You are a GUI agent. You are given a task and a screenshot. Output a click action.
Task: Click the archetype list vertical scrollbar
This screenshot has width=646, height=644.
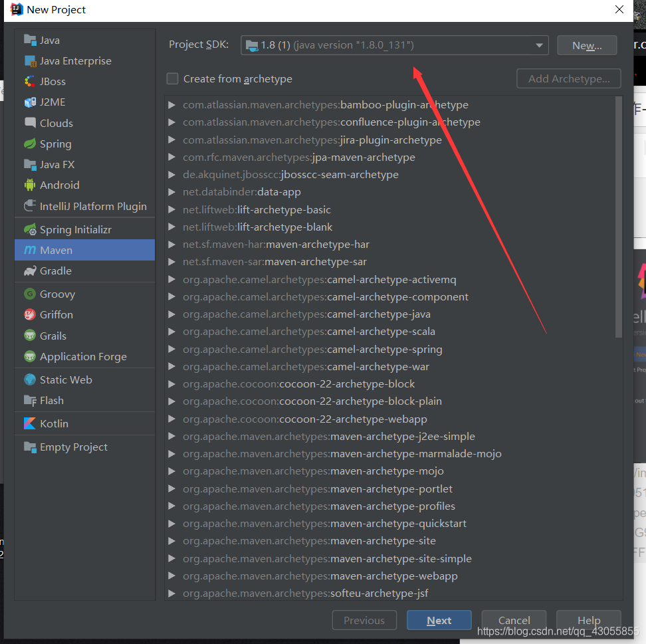[x=618, y=217]
